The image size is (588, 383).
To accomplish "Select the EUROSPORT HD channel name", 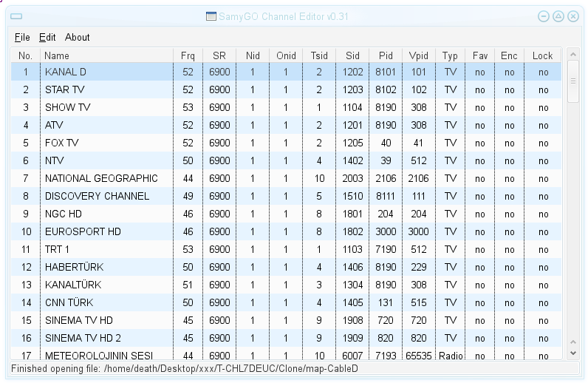I will 83,231.
